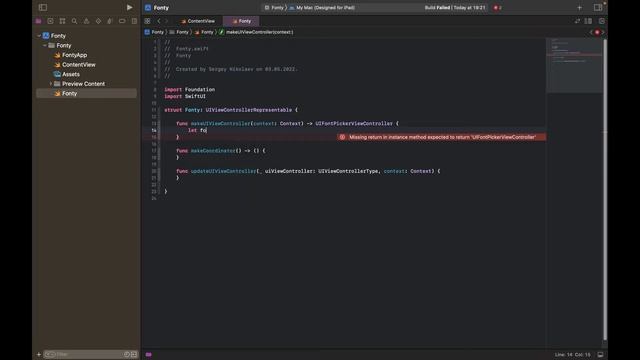Run the Fonty project with play button
This screenshot has width=640, height=360.
pyautogui.click(x=129, y=7)
